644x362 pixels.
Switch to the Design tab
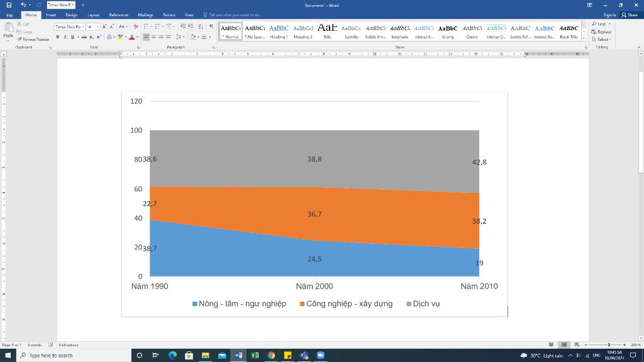[72, 15]
